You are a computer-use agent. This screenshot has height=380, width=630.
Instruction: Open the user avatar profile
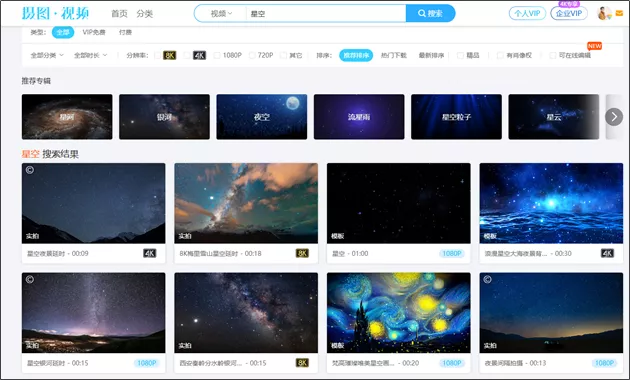[604, 13]
